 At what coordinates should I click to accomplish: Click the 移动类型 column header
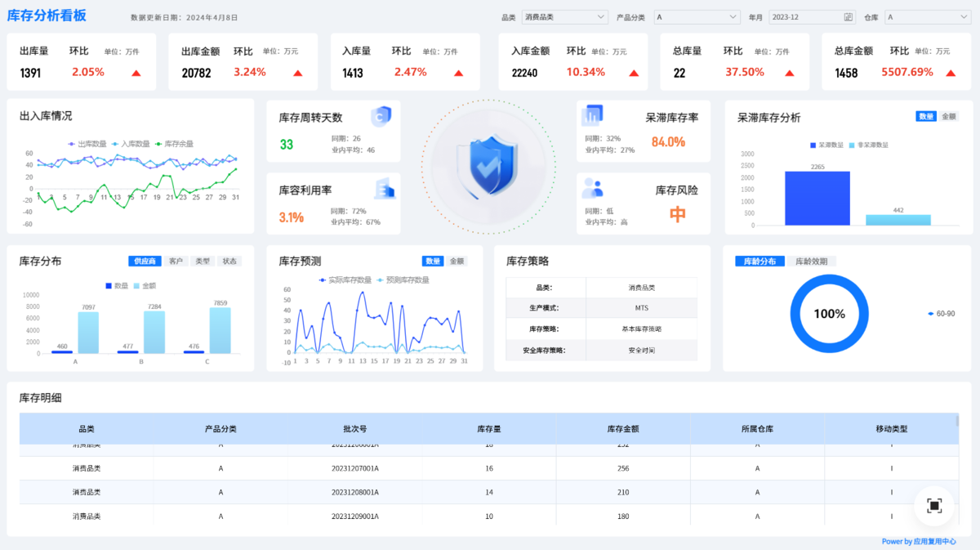point(891,428)
